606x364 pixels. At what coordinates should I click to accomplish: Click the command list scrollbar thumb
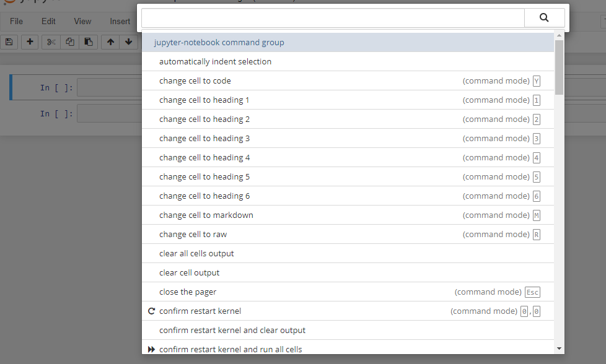tap(559, 67)
